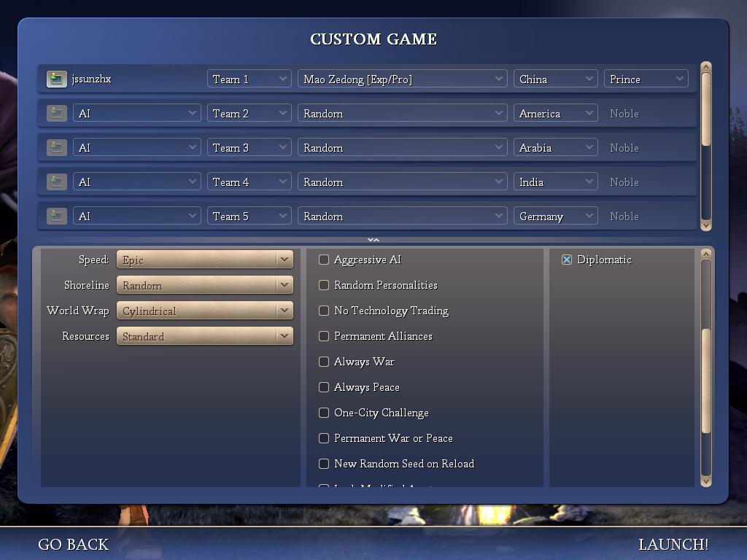Open the Random leader dropdown for Germany

[x=403, y=216]
